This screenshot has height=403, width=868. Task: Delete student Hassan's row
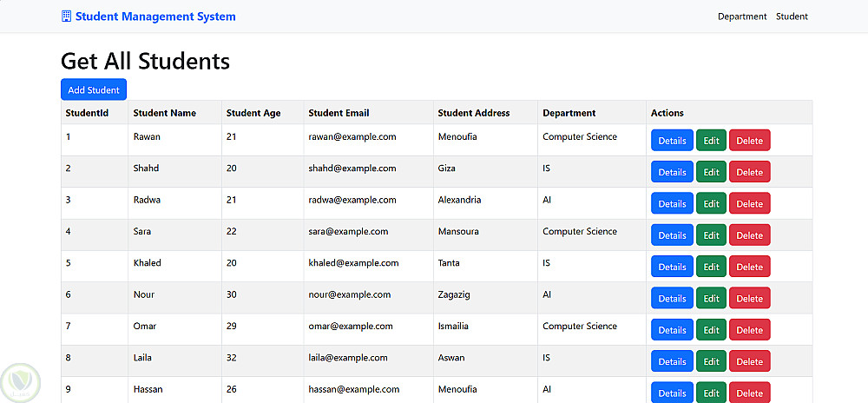click(749, 393)
